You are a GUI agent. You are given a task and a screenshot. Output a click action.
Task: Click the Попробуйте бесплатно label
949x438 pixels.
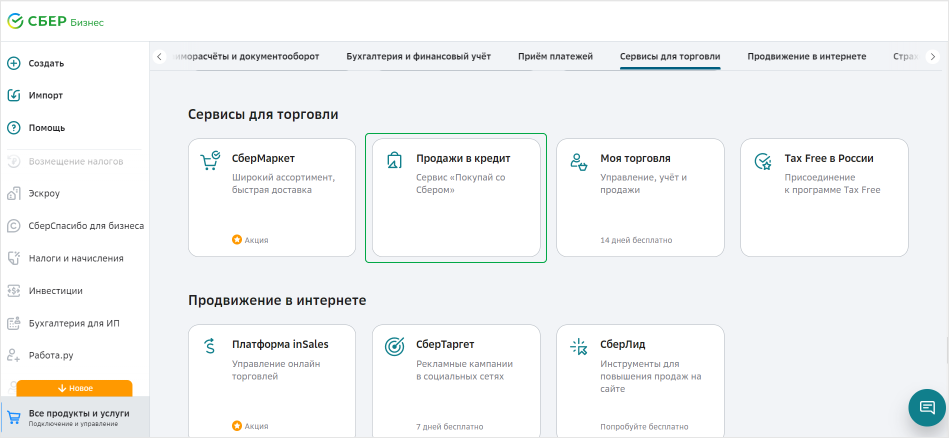(645, 427)
